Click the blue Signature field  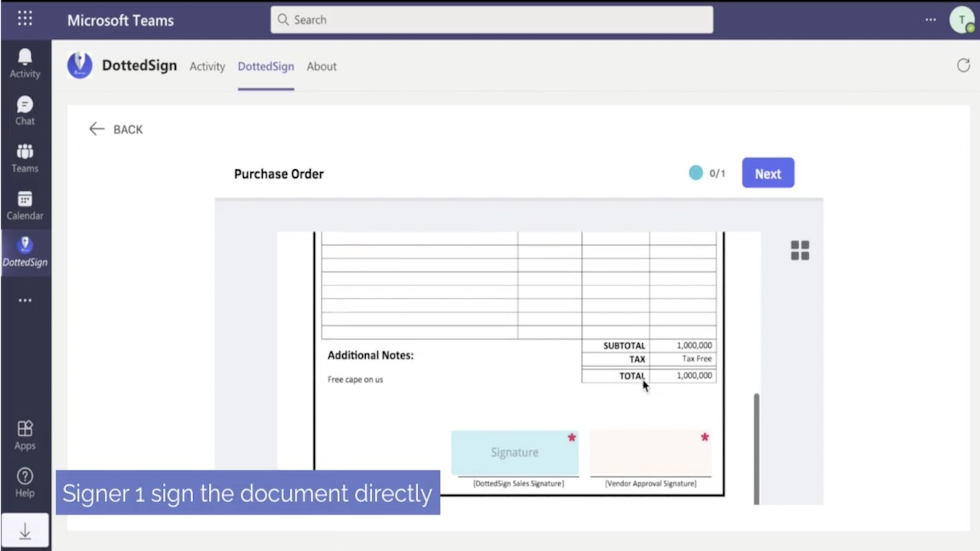tap(515, 453)
